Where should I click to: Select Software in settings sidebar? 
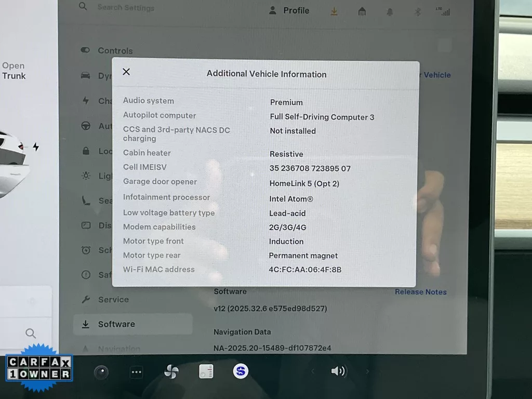click(116, 324)
